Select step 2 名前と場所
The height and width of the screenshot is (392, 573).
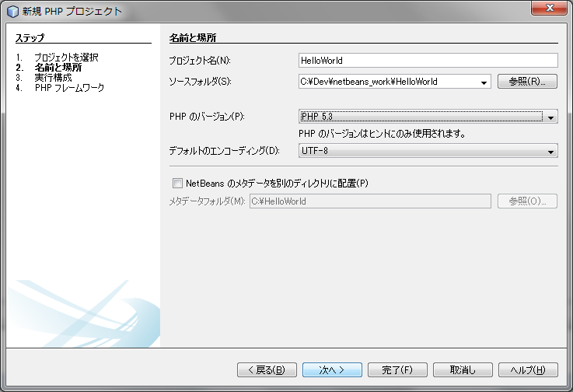58,68
